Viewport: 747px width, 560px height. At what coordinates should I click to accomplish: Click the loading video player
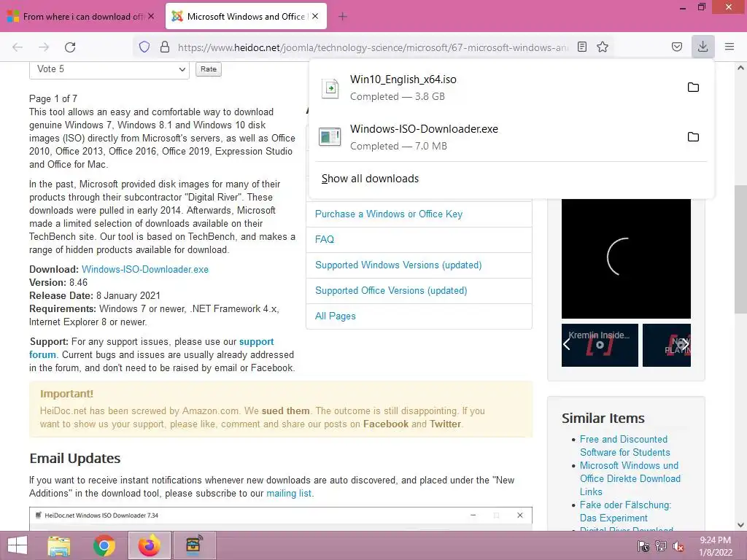(626, 258)
